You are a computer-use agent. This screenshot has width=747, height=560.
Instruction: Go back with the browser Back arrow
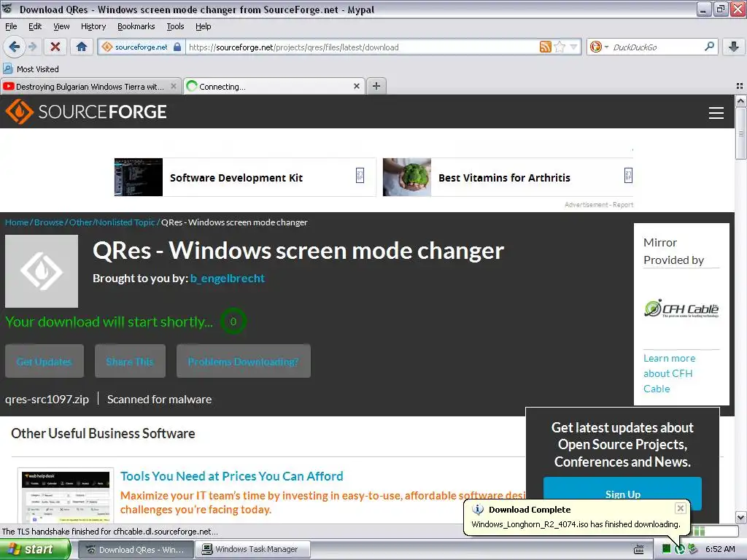(x=14, y=47)
